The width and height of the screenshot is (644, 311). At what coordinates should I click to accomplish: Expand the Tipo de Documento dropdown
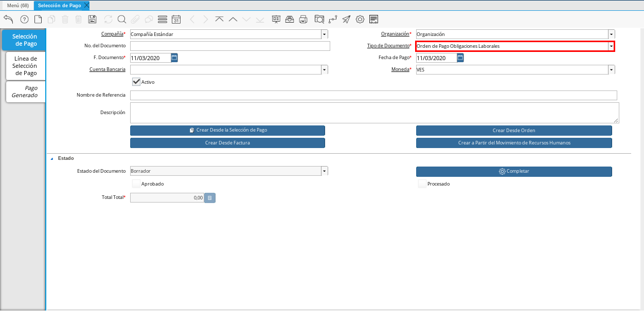tap(611, 46)
